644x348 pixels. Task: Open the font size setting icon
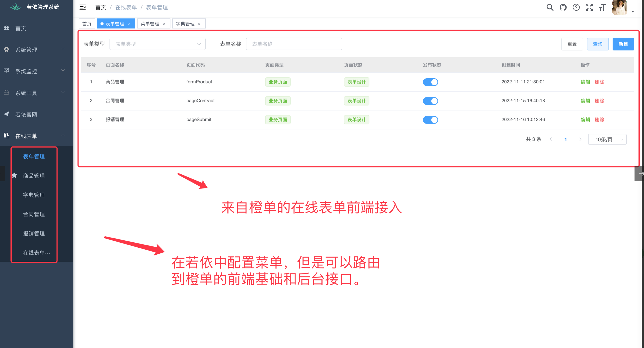click(x=602, y=7)
